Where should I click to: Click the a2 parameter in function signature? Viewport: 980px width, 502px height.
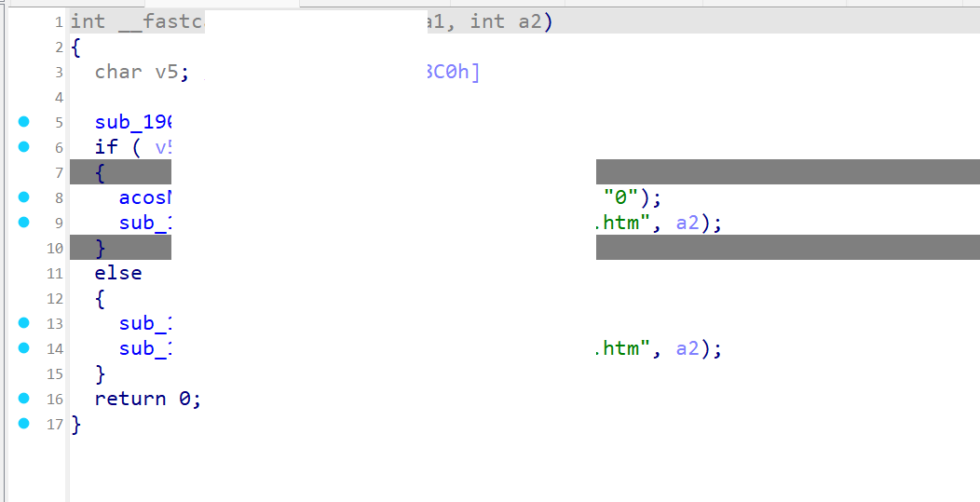click(529, 21)
